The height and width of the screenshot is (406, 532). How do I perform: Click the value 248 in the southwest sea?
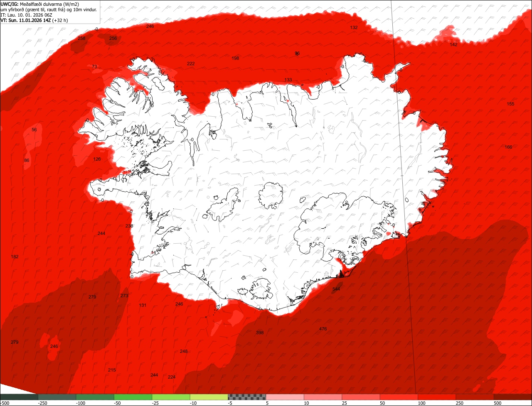point(184,351)
